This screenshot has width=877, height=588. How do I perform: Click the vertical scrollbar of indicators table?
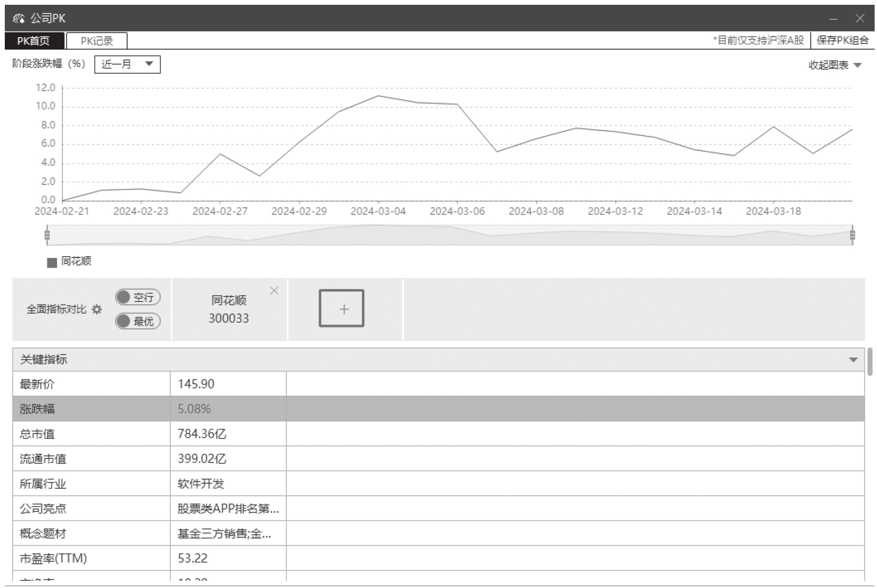[x=870, y=362]
